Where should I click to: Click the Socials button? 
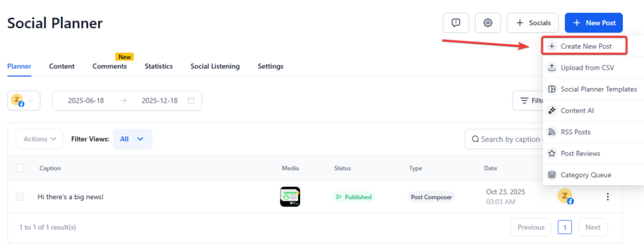pos(533,23)
